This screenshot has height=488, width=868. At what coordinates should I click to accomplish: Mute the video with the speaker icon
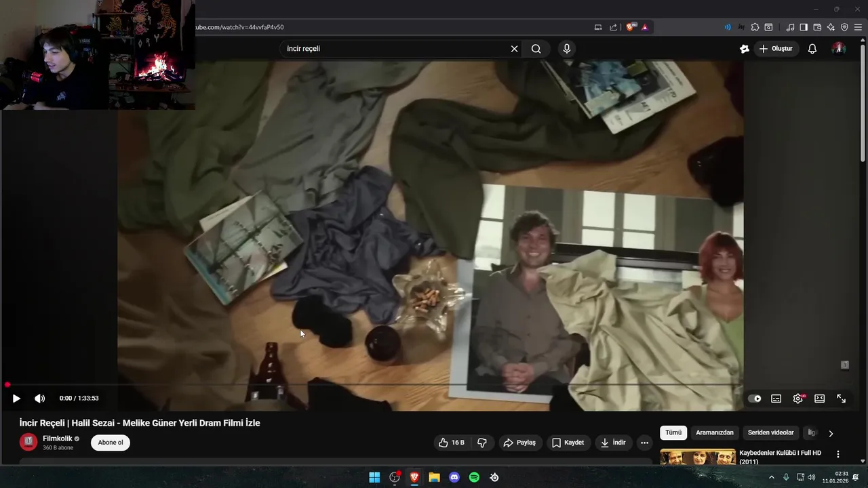point(39,399)
